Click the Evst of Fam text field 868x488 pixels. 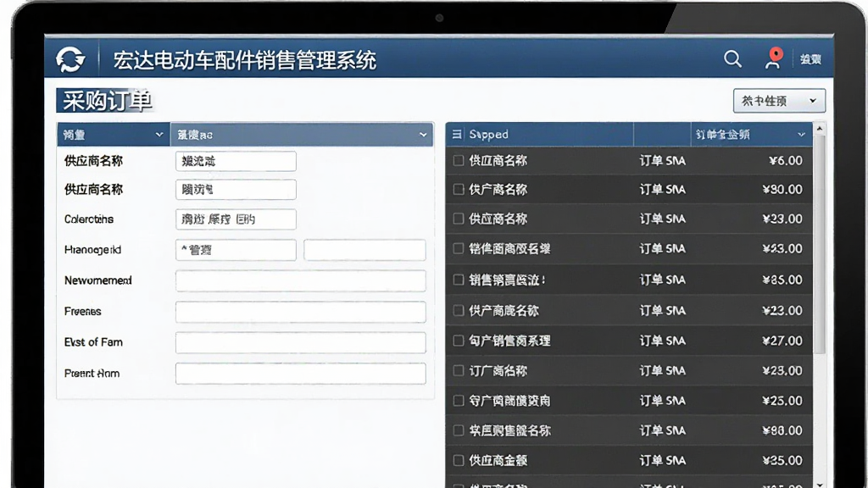coord(301,342)
